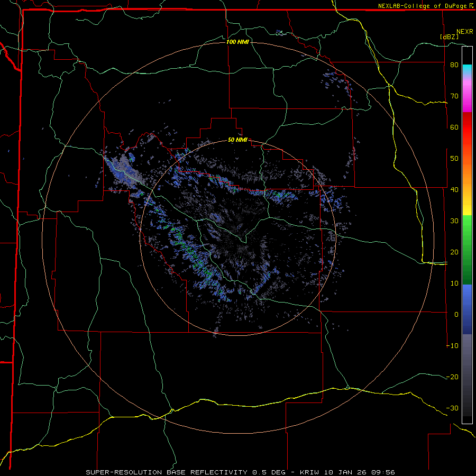
Task: Click the green segment of reflectivity color bar
Action: [x=467, y=250]
